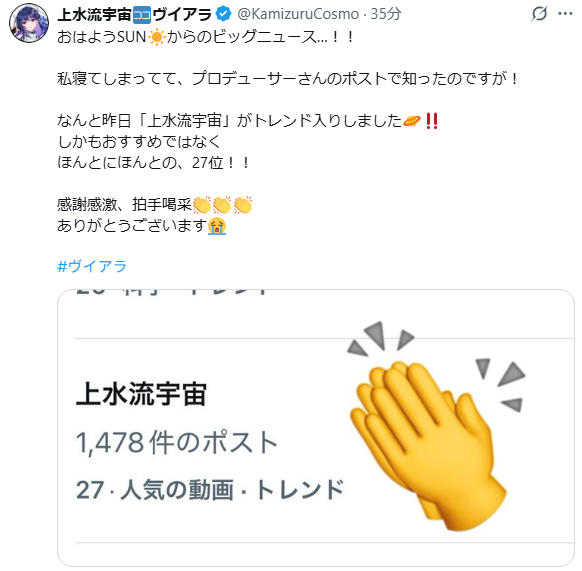Screen dimensions: 582x571
Task: Open the Grok explain-post icon
Action: (539, 14)
